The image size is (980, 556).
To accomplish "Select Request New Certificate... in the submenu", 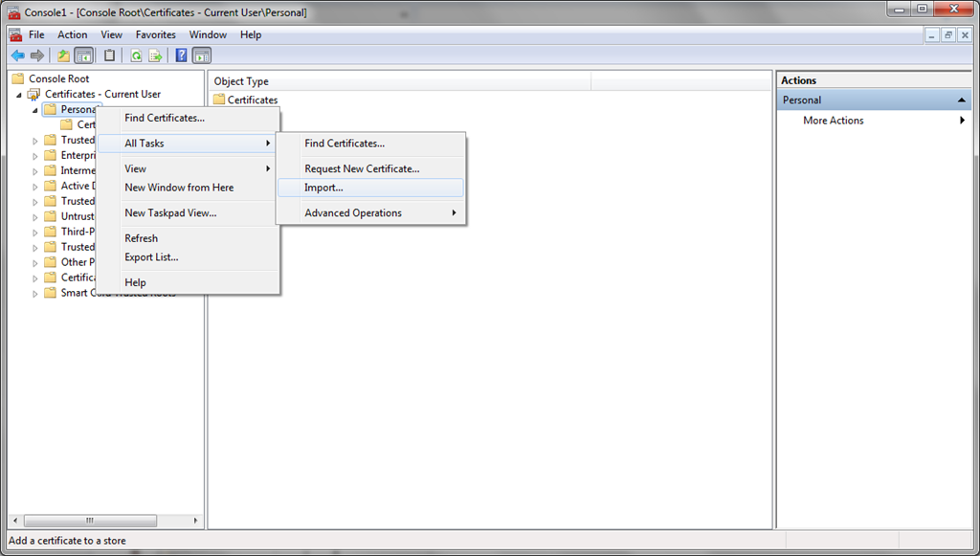I will (x=362, y=168).
